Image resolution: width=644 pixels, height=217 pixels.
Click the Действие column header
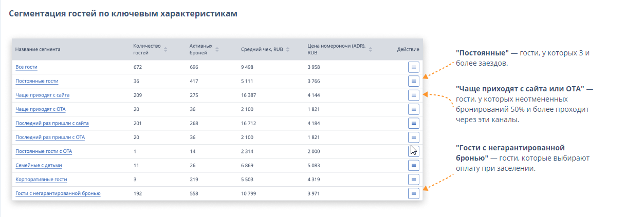tap(408, 49)
